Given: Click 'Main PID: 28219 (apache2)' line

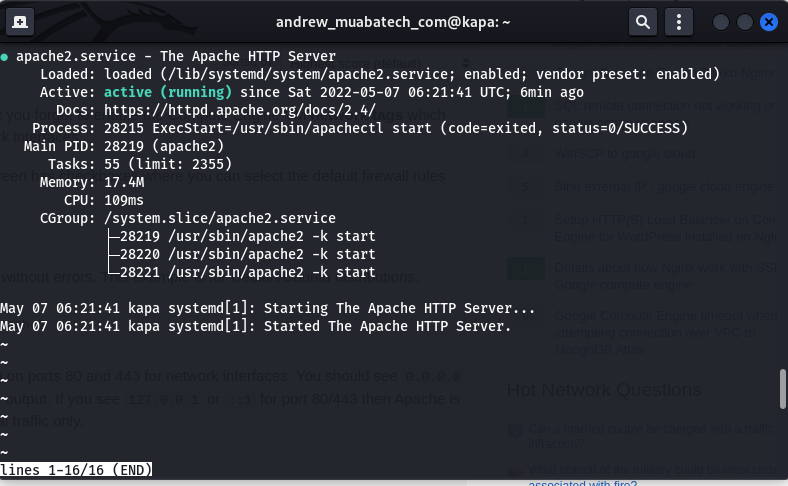Looking at the screenshot, I should (x=124, y=147).
